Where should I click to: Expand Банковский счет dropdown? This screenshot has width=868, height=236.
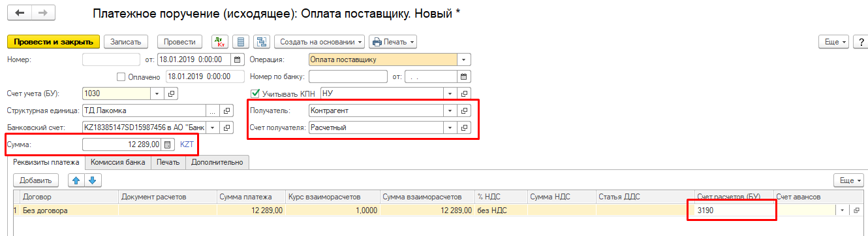click(x=212, y=127)
